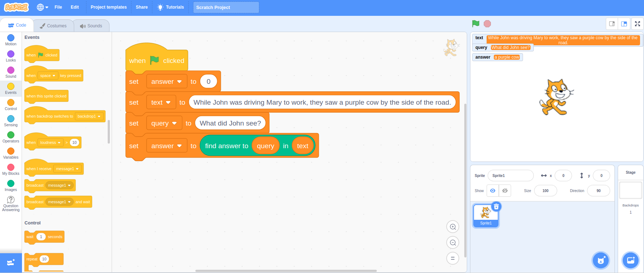This screenshot has height=273, width=644.
Task: Open Project templates
Action: pyautogui.click(x=109, y=7)
